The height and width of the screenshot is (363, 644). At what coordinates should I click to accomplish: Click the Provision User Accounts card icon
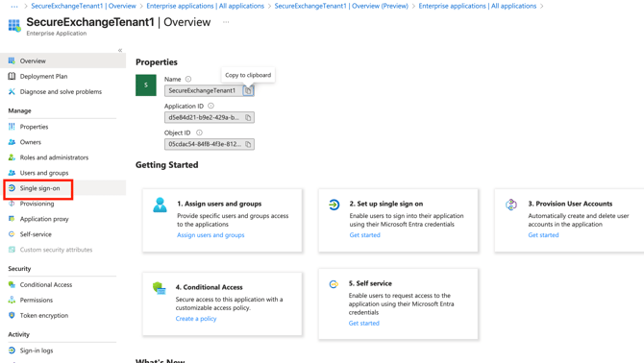[511, 205]
